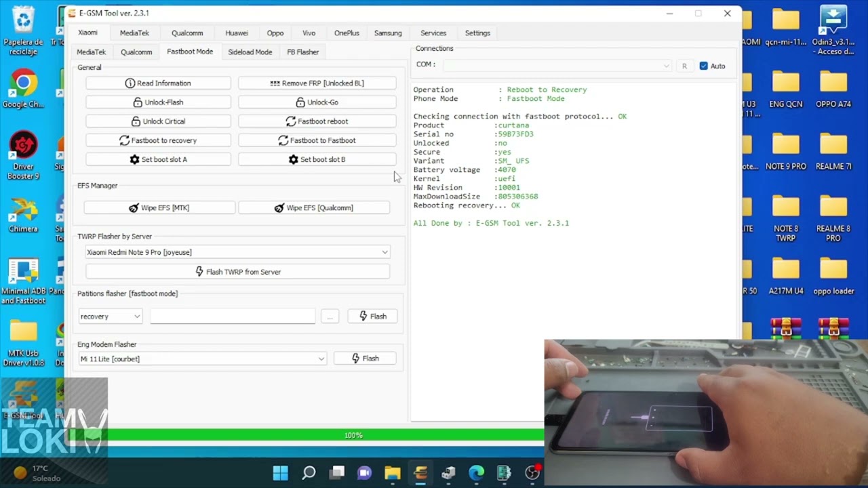This screenshot has width=868, height=488.
Task: Expand the TWRP device model dropdown
Action: (237, 252)
